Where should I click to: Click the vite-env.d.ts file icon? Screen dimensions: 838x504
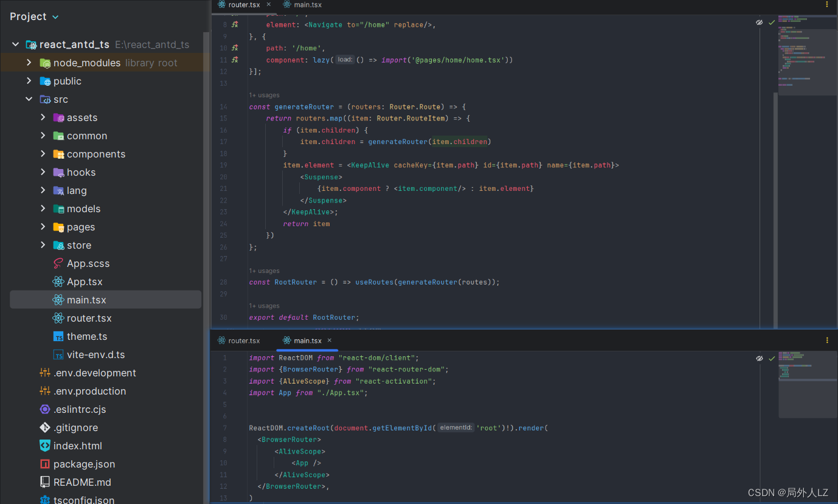pyautogui.click(x=58, y=354)
